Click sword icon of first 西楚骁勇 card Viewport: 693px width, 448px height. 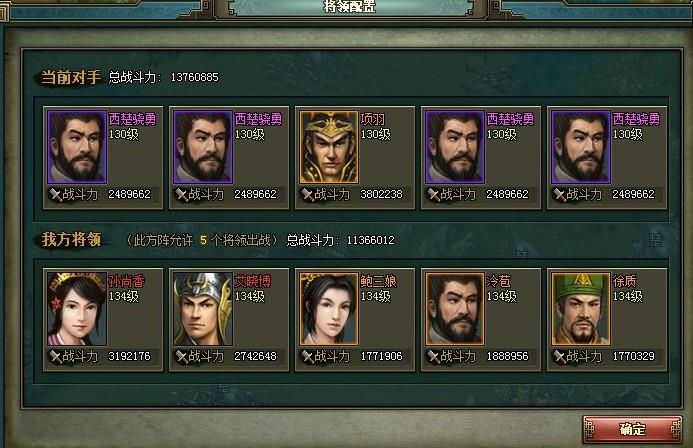pyautogui.click(x=55, y=194)
